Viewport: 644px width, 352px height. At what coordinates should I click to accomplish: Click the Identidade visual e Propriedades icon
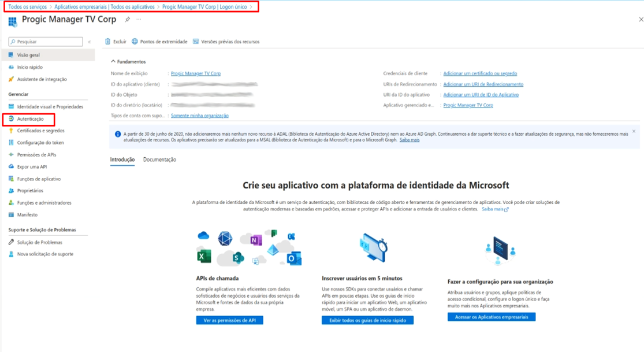pyautogui.click(x=11, y=106)
